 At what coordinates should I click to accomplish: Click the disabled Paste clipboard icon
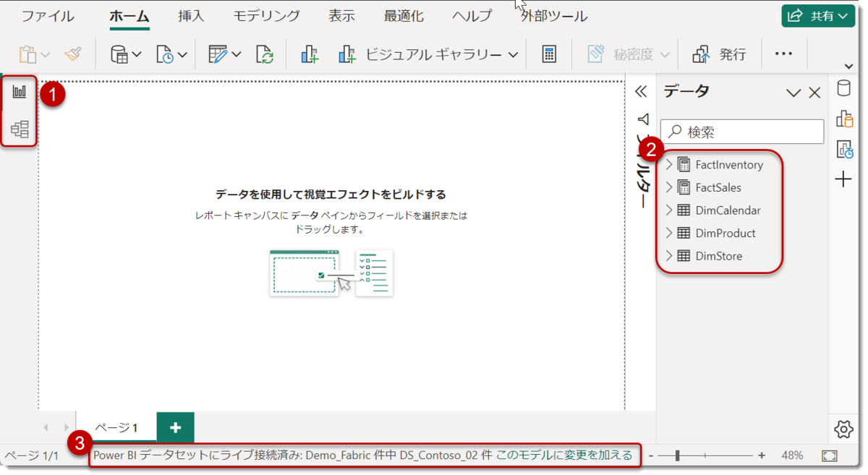pyautogui.click(x=27, y=54)
